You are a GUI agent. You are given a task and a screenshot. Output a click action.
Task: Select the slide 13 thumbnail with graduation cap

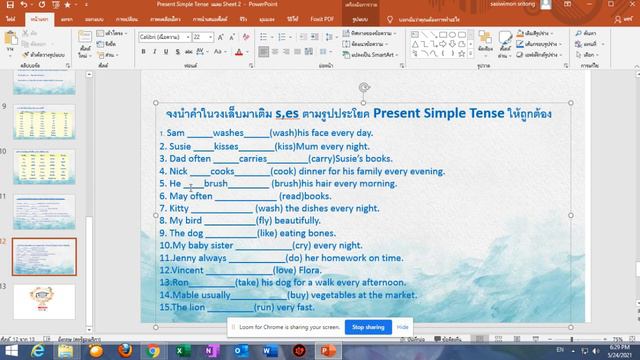[x=44, y=302]
